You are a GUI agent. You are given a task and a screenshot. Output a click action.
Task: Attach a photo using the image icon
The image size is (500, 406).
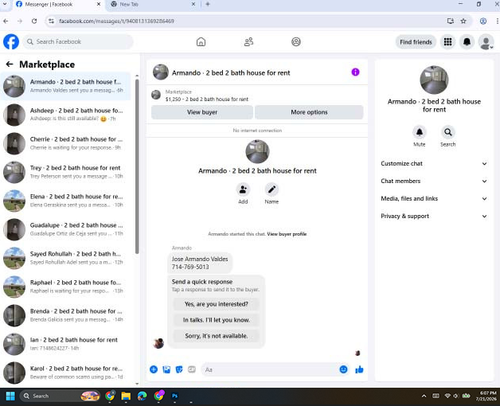(166, 369)
